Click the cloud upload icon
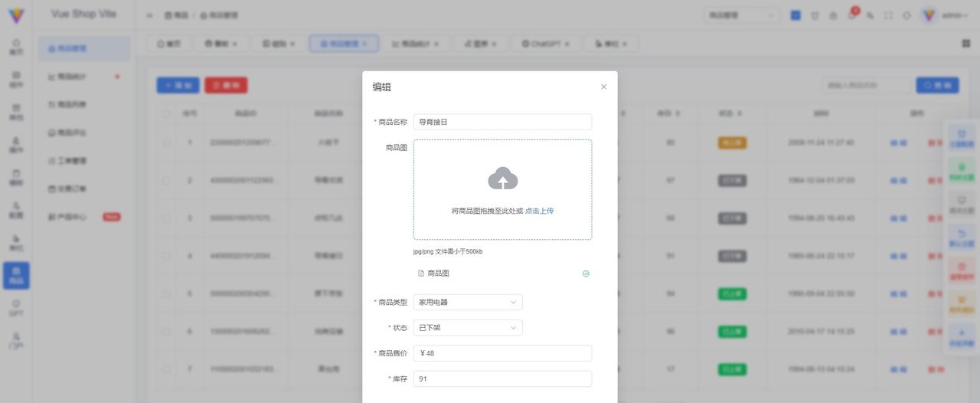 pos(503,179)
